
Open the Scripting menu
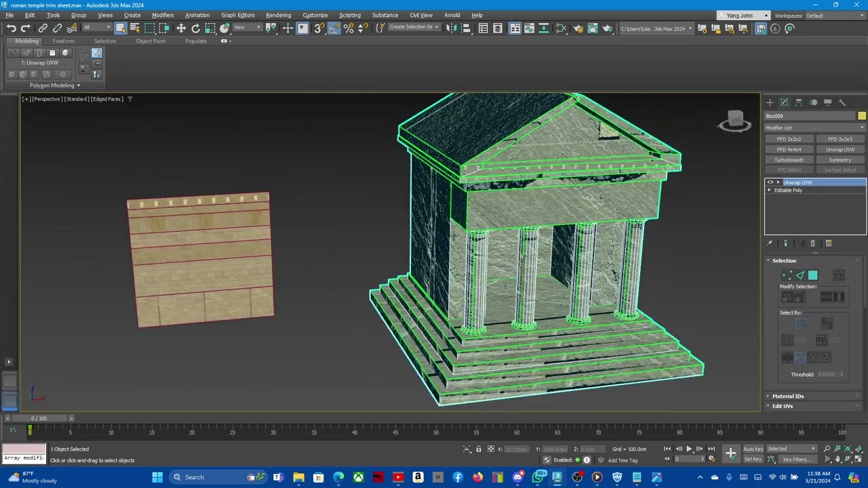350,15
